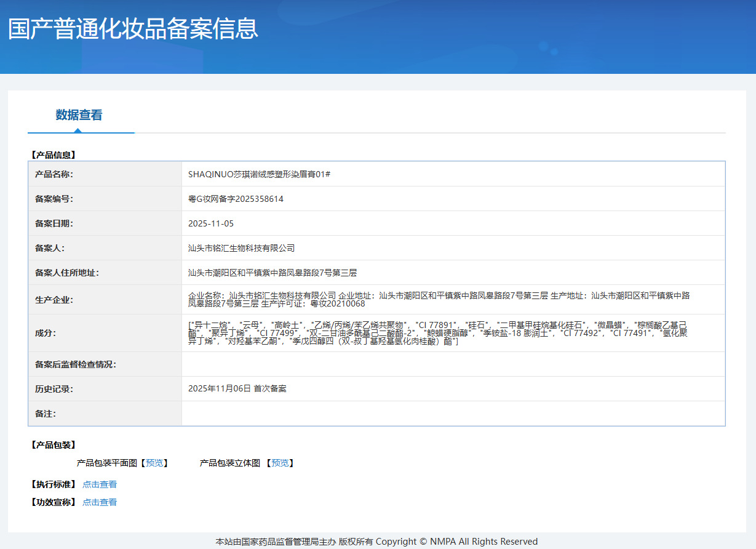The width and height of the screenshot is (756, 549).
Task: Preview the 产品包装平面图 image
Action: coord(154,463)
